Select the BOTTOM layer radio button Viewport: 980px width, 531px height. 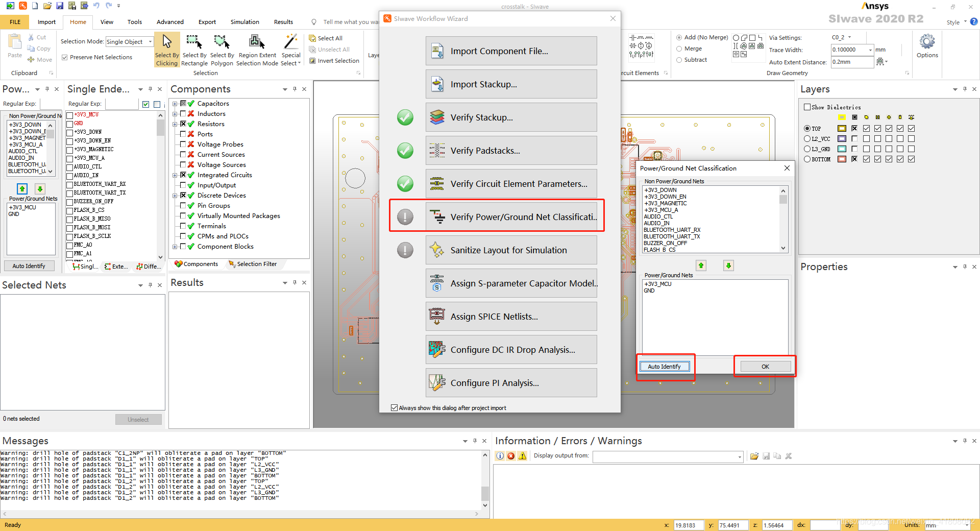pos(807,159)
